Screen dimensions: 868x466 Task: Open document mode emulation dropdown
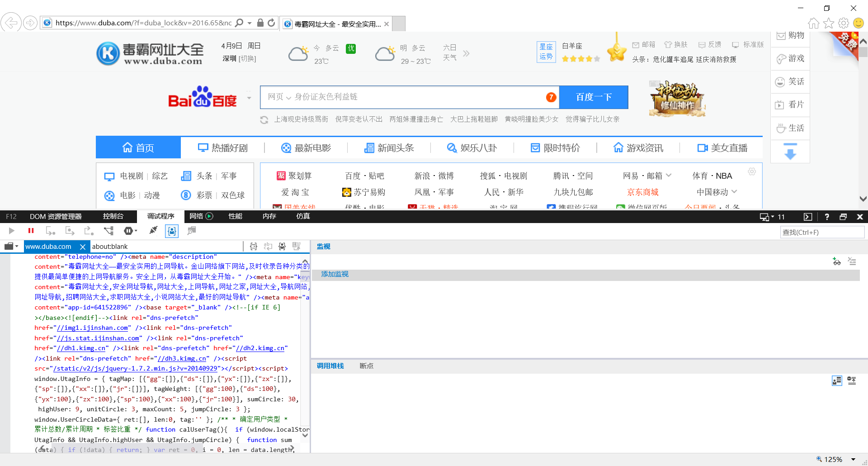point(772,217)
